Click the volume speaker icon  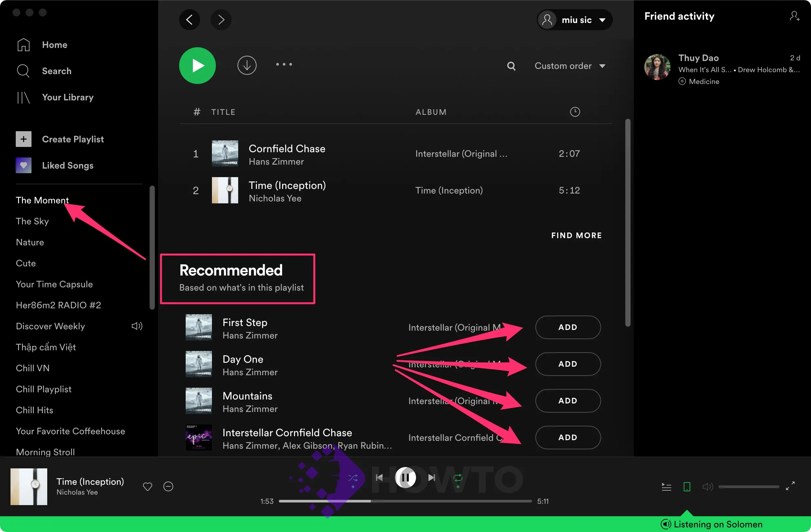click(x=708, y=486)
